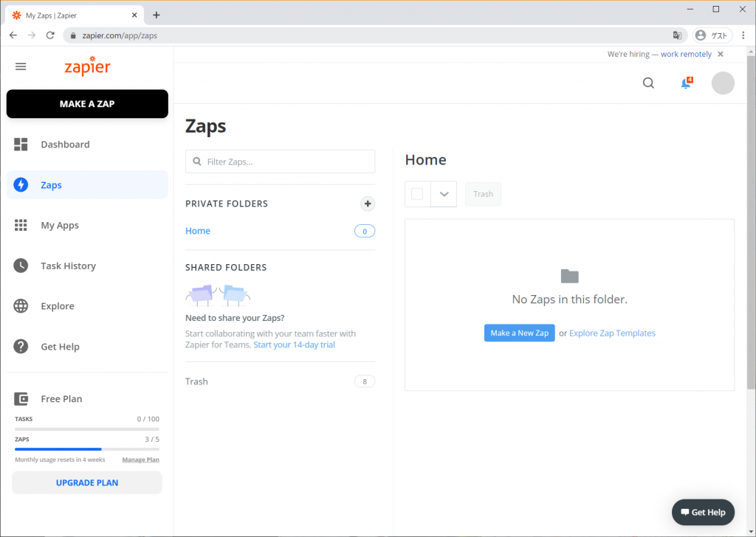This screenshot has width=756, height=537.
Task: Open the Home private folder
Action: (x=198, y=231)
